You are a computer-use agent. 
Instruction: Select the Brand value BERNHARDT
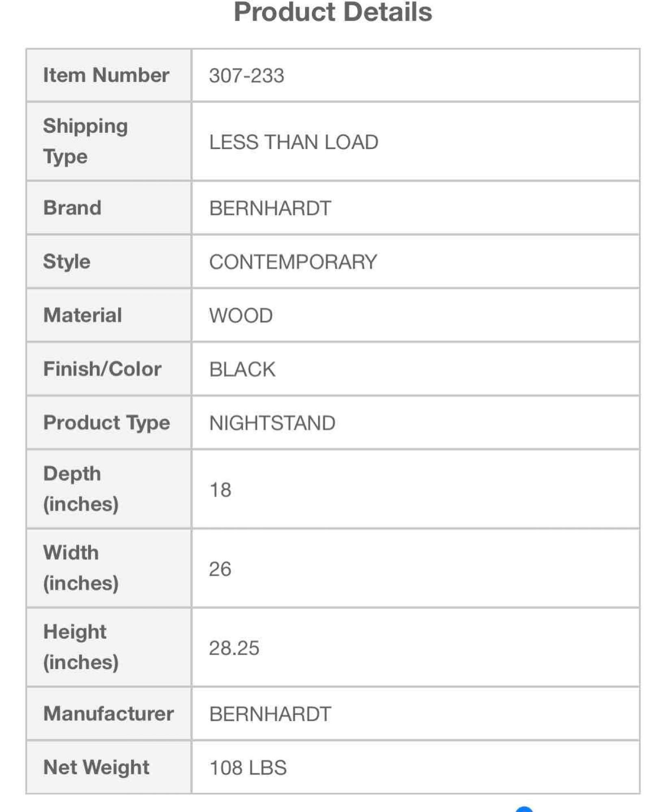(x=270, y=208)
